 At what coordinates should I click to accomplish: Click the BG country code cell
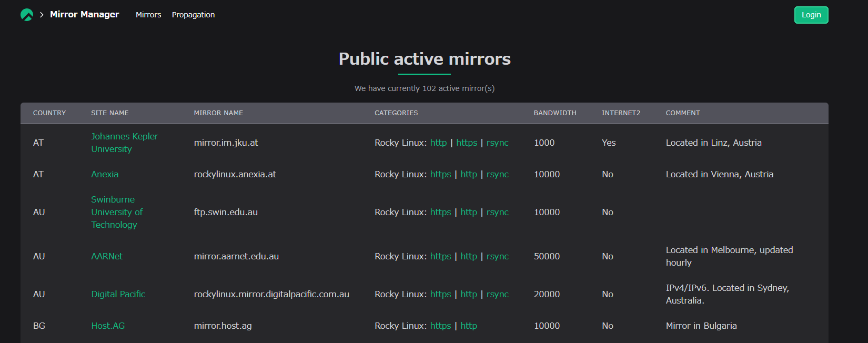click(x=39, y=326)
